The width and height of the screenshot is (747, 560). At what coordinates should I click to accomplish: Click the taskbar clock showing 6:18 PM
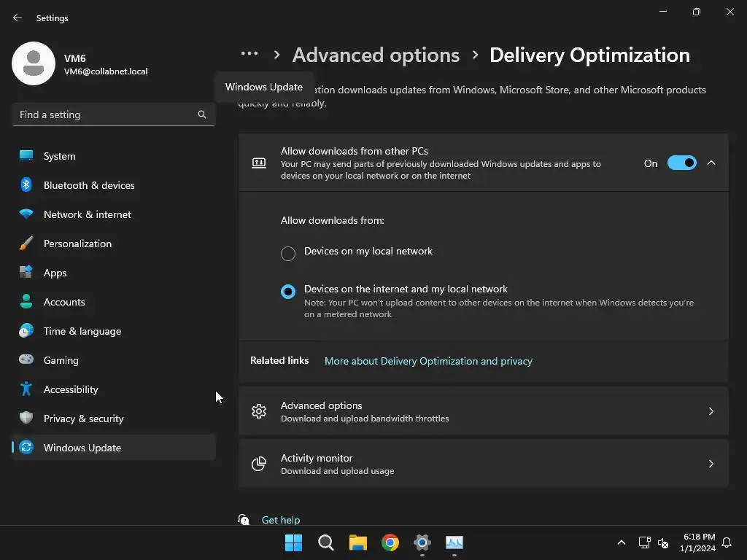[x=698, y=542]
